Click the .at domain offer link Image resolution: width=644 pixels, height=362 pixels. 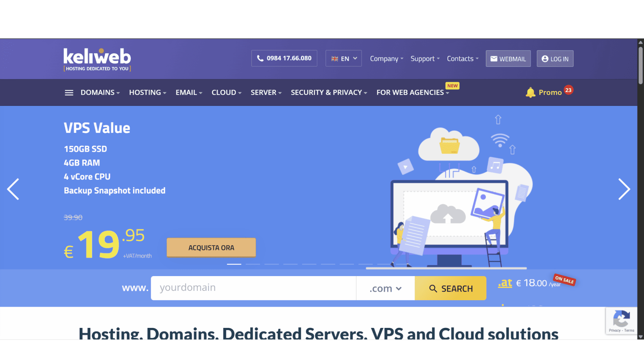(505, 283)
